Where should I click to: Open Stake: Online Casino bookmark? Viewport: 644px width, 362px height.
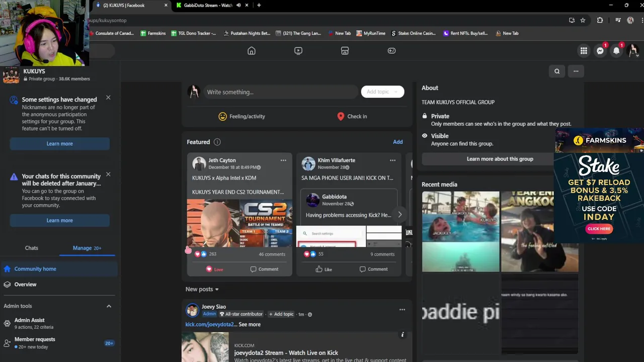point(413,33)
